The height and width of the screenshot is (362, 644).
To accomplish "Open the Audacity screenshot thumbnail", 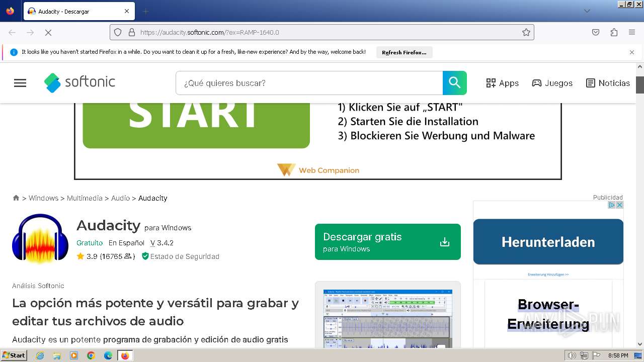I will click(x=387, y=318).
